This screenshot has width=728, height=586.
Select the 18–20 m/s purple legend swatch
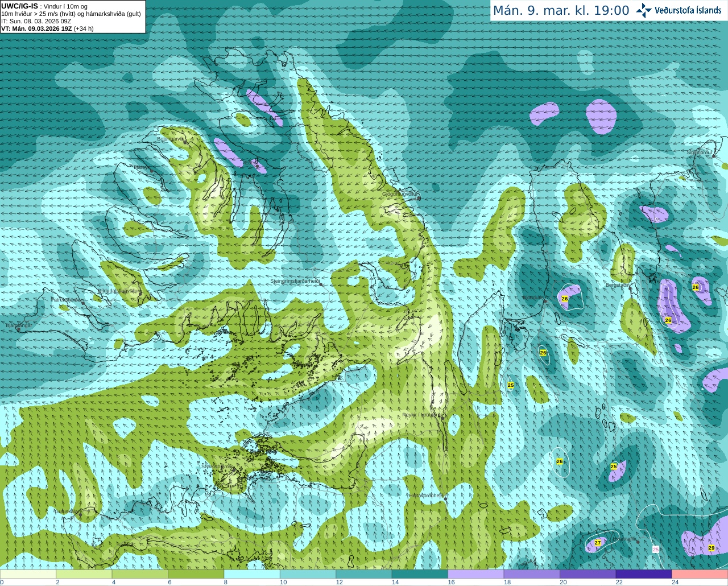(532, 574)
